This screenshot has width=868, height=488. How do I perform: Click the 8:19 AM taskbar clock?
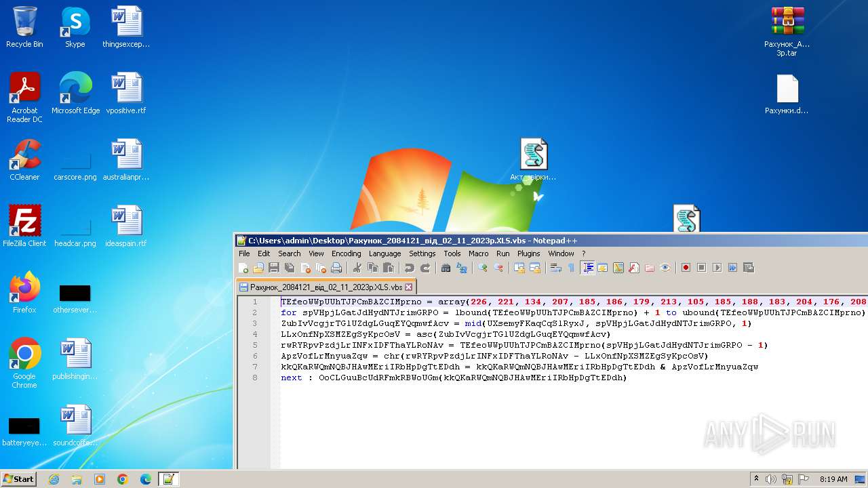[x=833, y=479]
